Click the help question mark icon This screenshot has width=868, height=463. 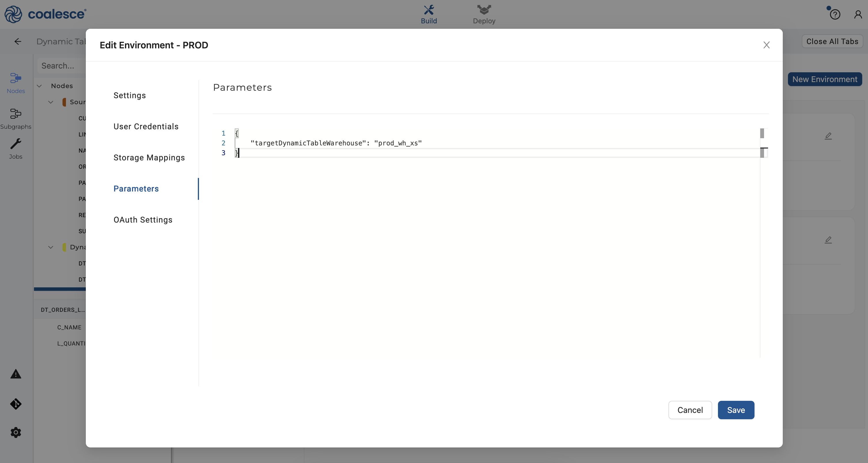(835, 14)
